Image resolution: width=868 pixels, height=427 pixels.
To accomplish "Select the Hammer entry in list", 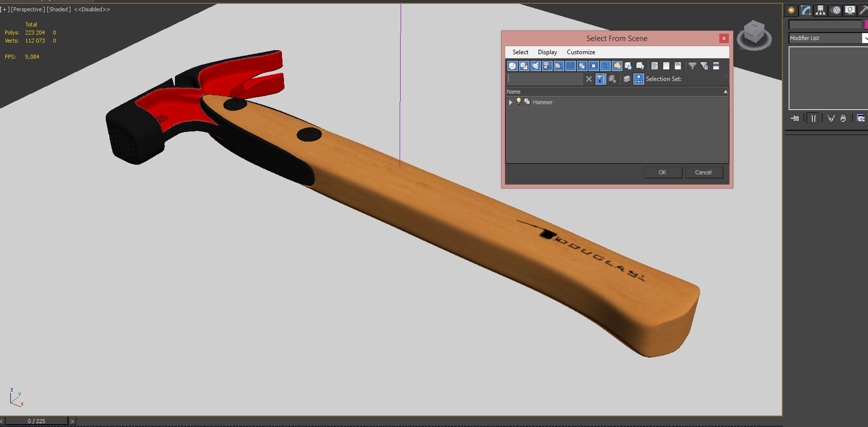I will [x=542, y=103].
